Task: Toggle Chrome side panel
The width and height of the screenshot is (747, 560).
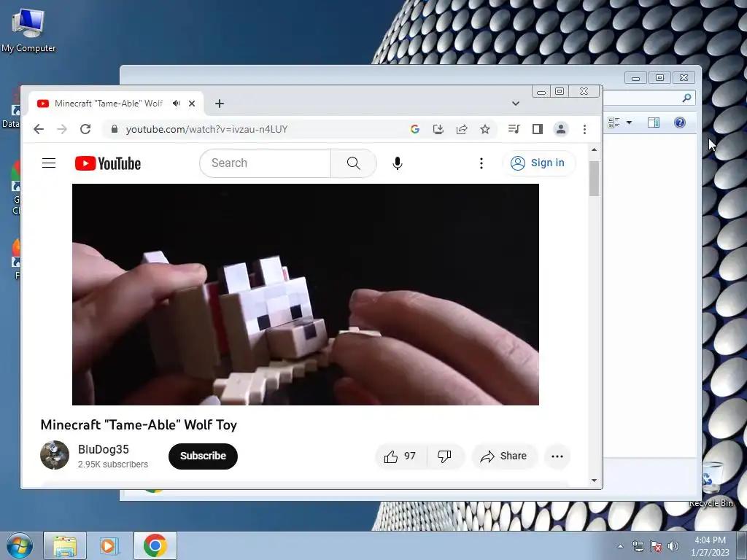Action: (x=538, y=129)
